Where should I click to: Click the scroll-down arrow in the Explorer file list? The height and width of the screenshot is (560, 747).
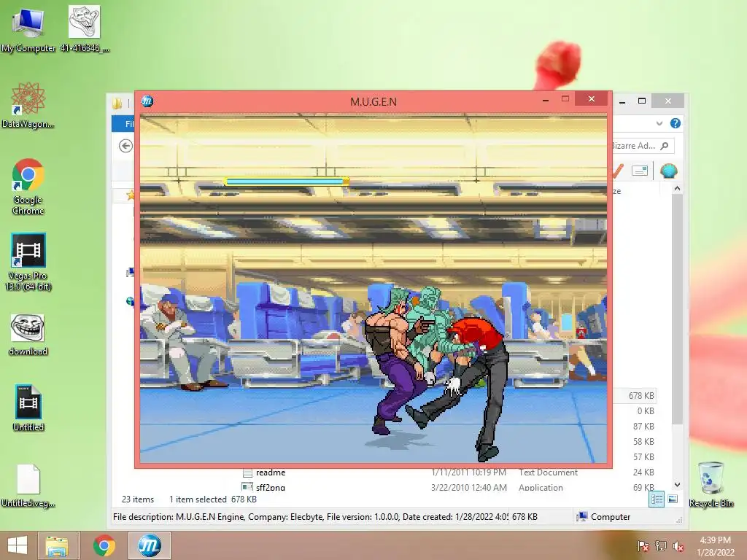tap(677, 485)
